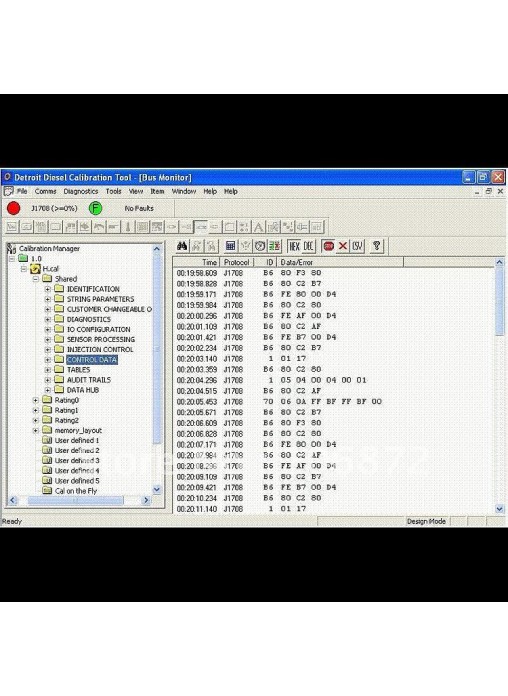
Task: Open the File menu
Action: pos(22,191)
